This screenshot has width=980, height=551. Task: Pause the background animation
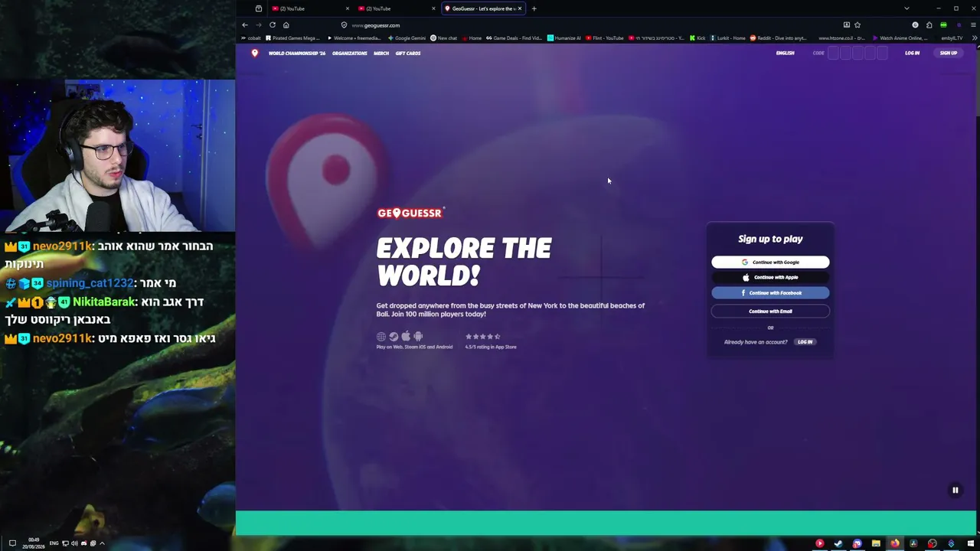[955, 491]
